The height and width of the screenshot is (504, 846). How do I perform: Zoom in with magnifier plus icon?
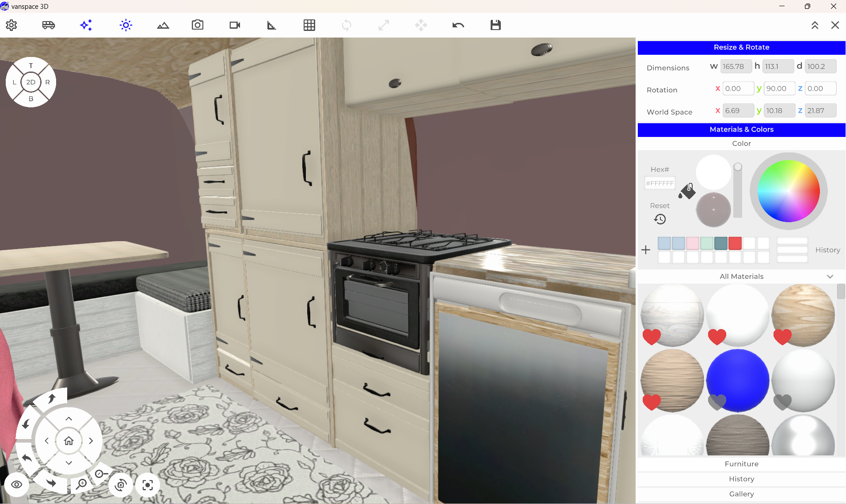81,485
